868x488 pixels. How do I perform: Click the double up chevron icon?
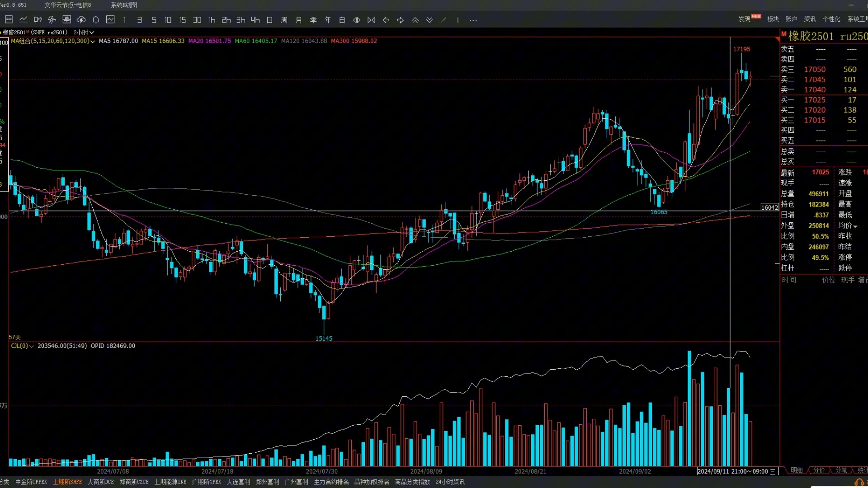(415, 20)
